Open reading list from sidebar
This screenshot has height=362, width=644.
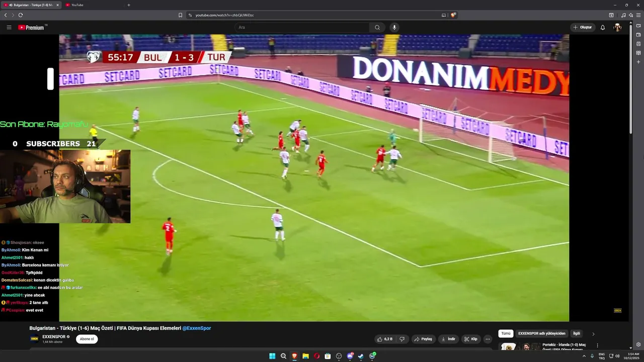(638, 53)
